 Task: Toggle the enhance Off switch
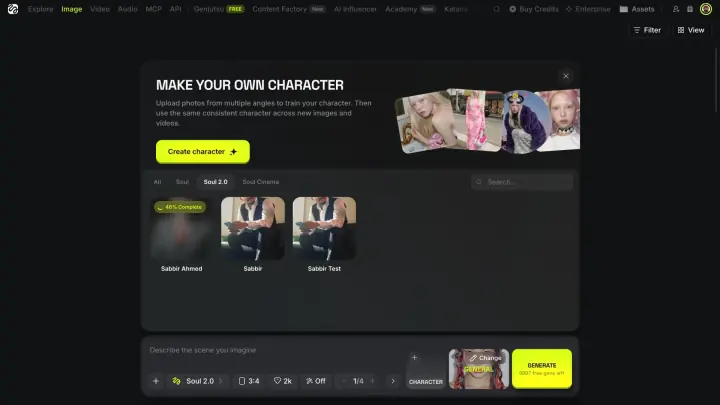point(316,381)
